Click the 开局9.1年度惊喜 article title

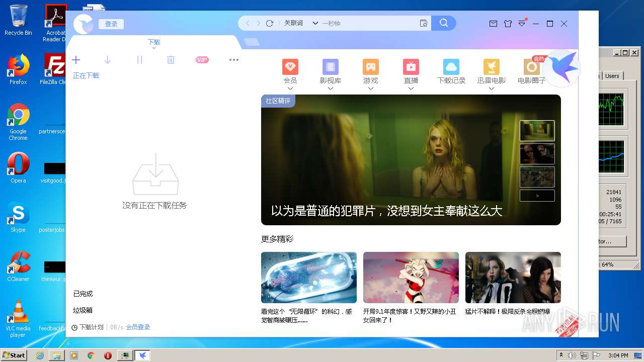(x=410, y=316)
